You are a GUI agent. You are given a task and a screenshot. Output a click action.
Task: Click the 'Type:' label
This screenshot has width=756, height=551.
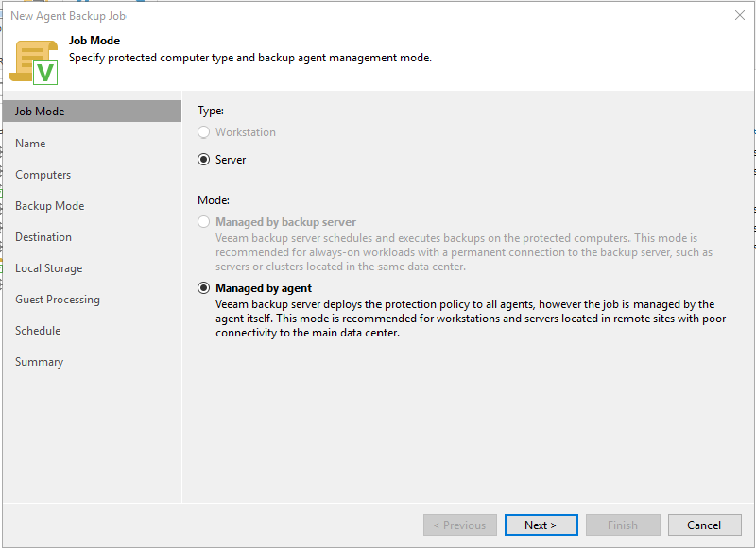click(211, 111)
